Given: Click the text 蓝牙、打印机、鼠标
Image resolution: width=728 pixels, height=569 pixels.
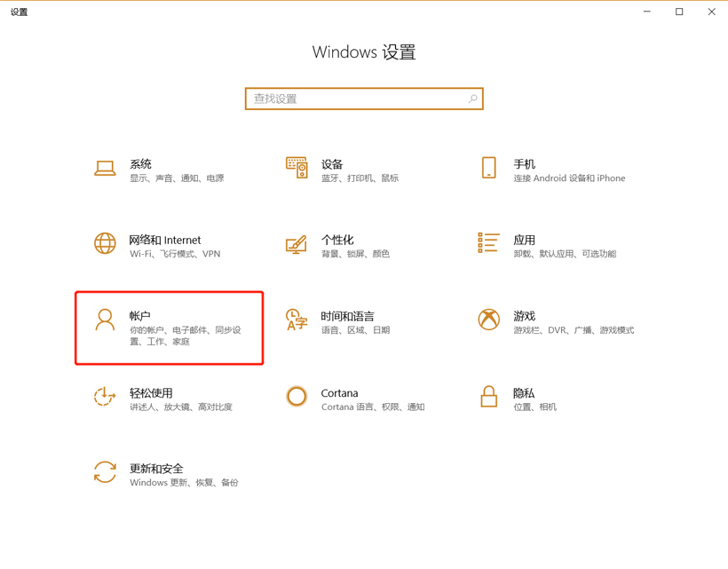Looking at the screenshot, I should (360, 178).
